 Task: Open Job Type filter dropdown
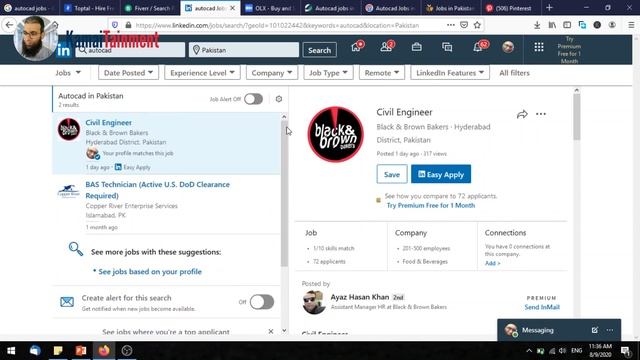point(328,73)
